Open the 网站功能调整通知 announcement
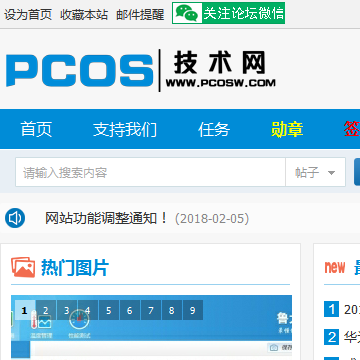Viewport: 360px width, 360px height. 107,218
